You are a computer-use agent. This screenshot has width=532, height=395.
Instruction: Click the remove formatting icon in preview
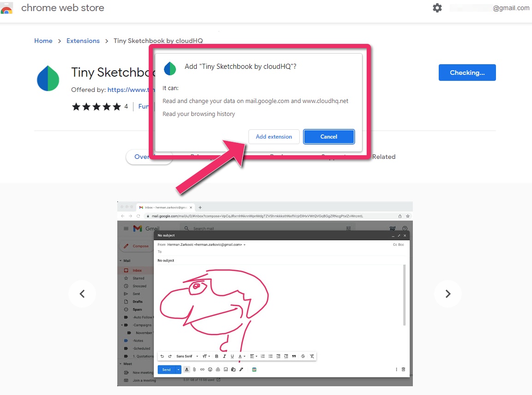[312, 356]
